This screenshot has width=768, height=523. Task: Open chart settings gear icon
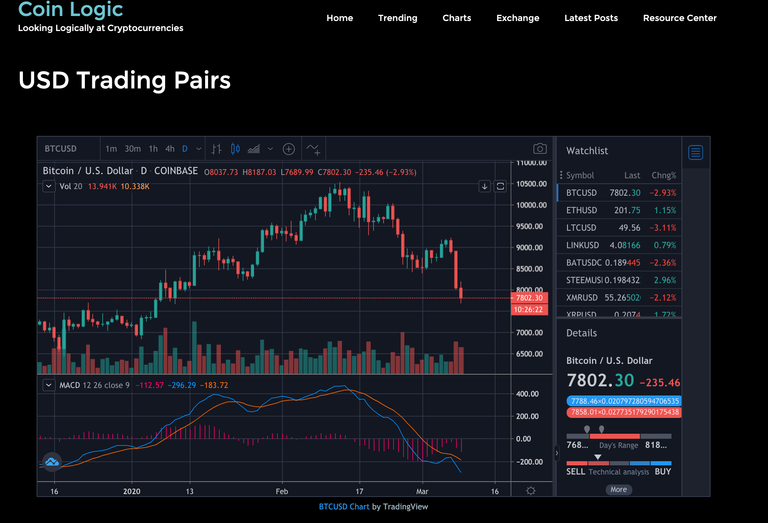[x=530, y=491]
